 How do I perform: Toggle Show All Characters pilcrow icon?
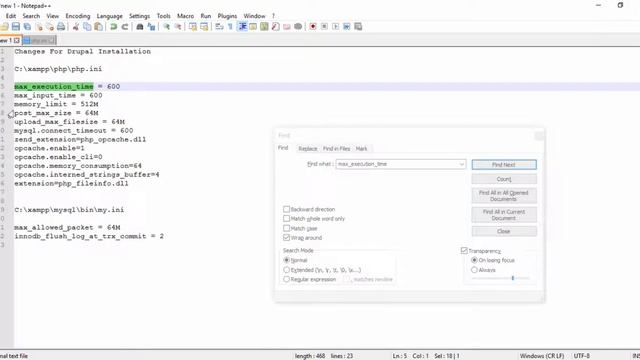tap(230, 27)
